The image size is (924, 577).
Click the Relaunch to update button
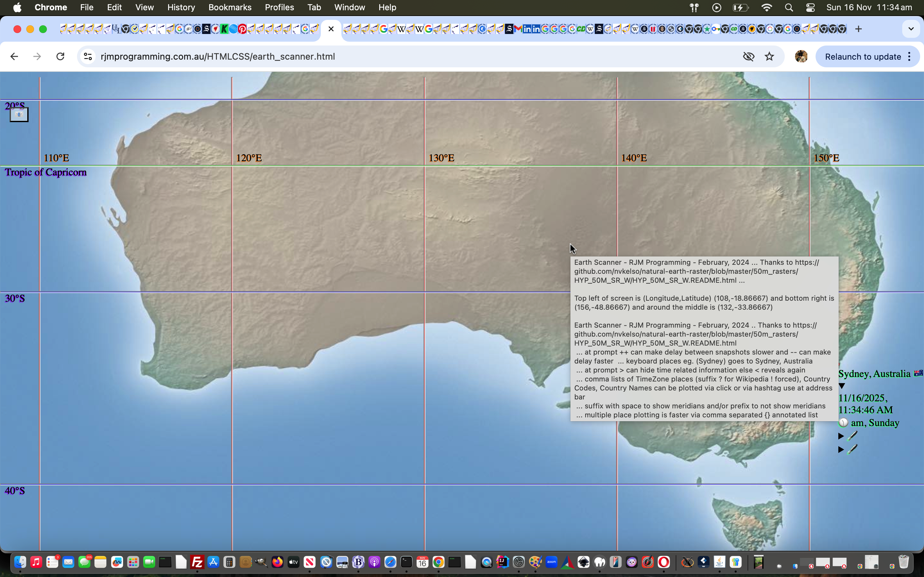point(862,56)
